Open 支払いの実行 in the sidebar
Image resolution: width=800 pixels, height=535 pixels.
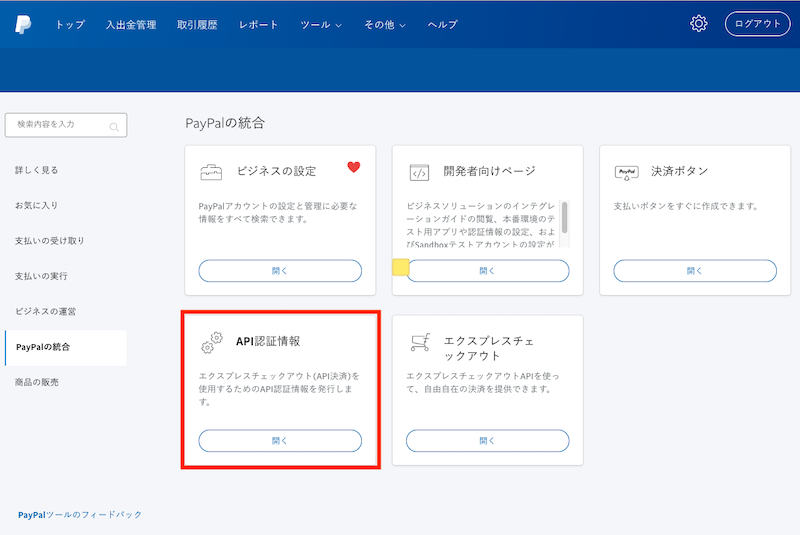click(x=41, y=276)
